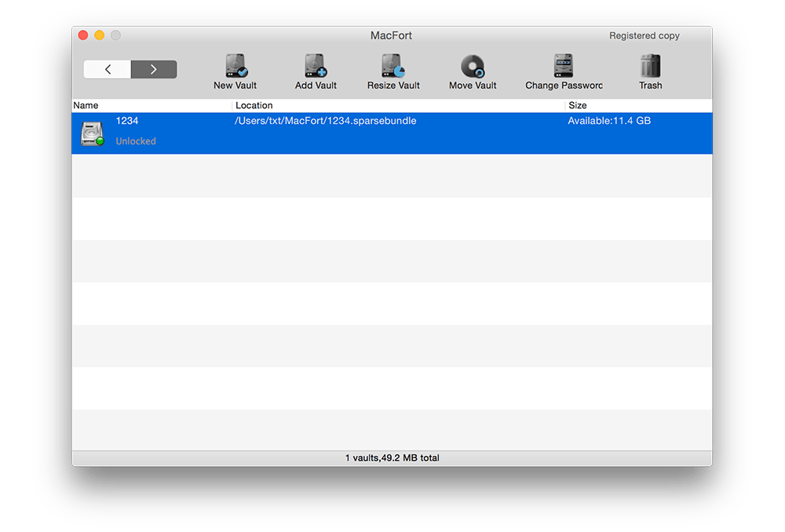Viewport: 785px width, 532px height.
Task: Go forward with the right arrow button
Action: tap(154, 69)
